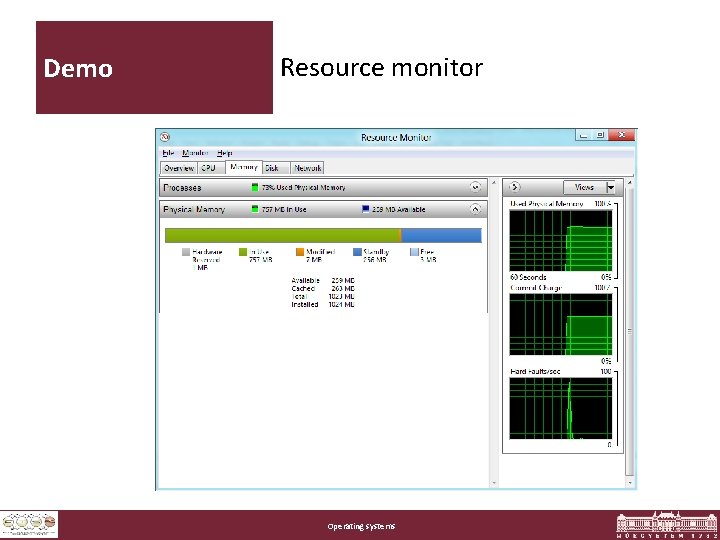The height and width of the screenshot is (540, 720).
Task: Click the Commit Charge graph
Action: (561, 324)
